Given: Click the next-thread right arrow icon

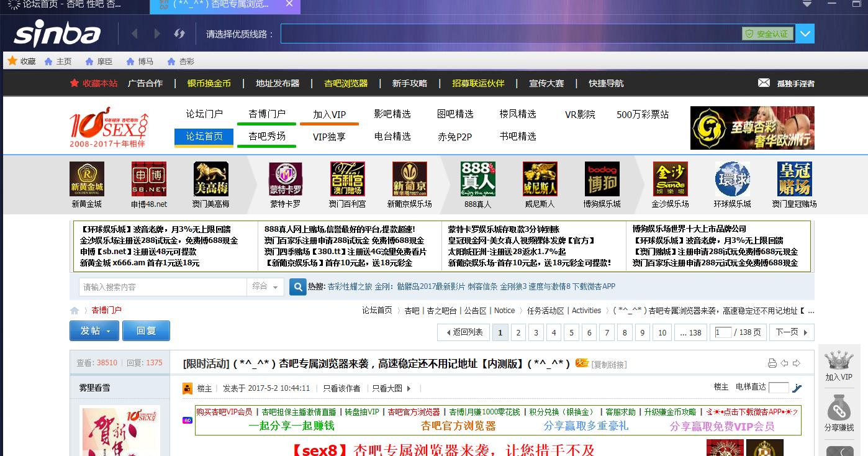Looking at the screenshot, I should (x=797, y=363).
